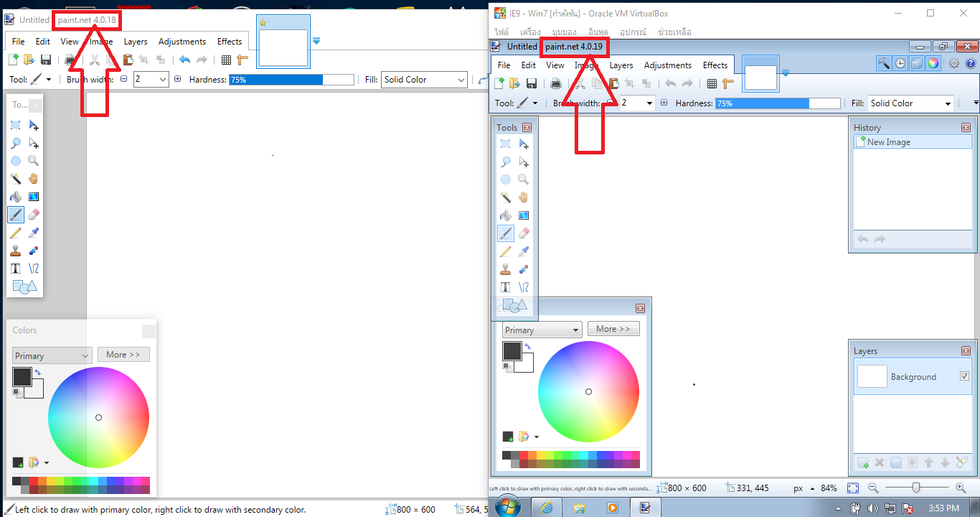Click Save icon in left paint.net toolbar
The height and width of the screenshot is (517, 980).
pyautogui.click(x=46, y=60)
